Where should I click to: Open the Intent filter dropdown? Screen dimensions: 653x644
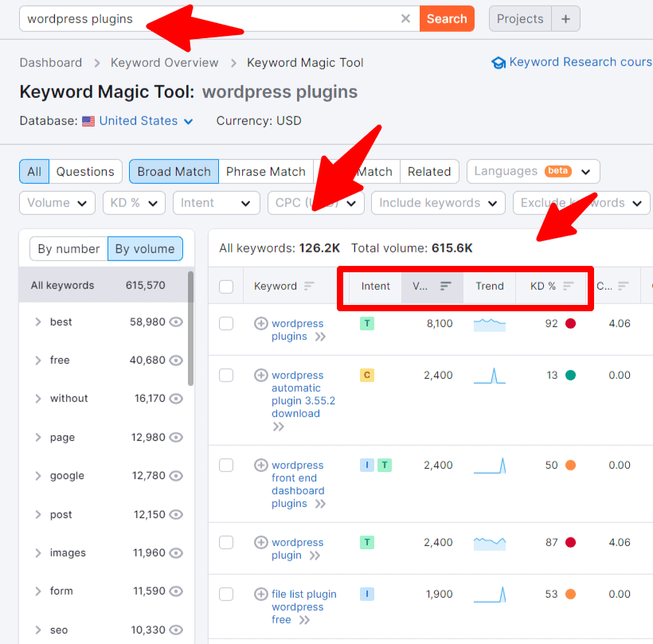coord(216,203)
